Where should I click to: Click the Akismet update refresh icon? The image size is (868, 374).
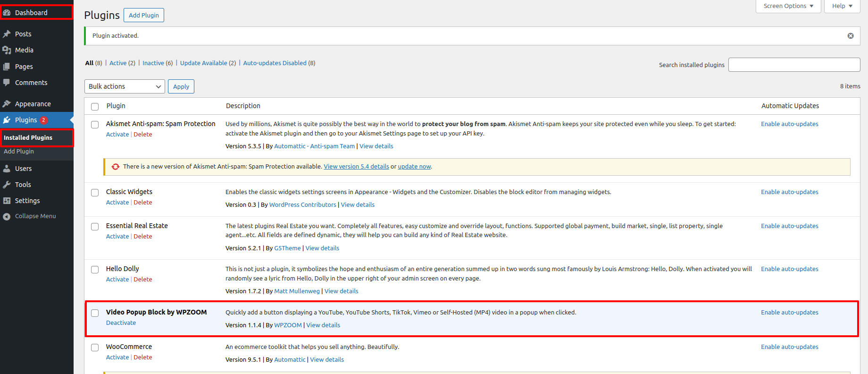pyautogui.click(x=116, y=167)
